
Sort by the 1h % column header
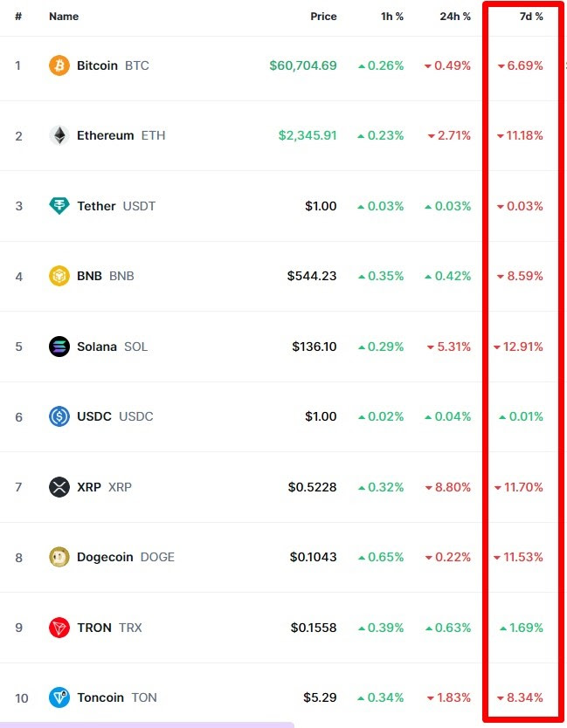[392, 17]
